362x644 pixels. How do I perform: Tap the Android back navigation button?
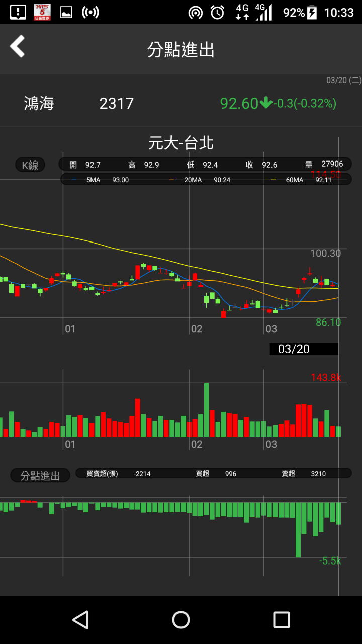[x=80, y=620]
